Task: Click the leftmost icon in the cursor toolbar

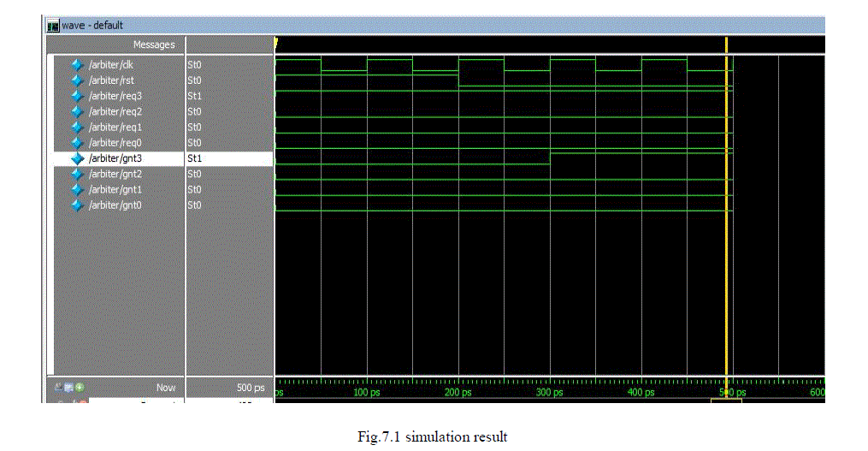Action: [58, 388]
